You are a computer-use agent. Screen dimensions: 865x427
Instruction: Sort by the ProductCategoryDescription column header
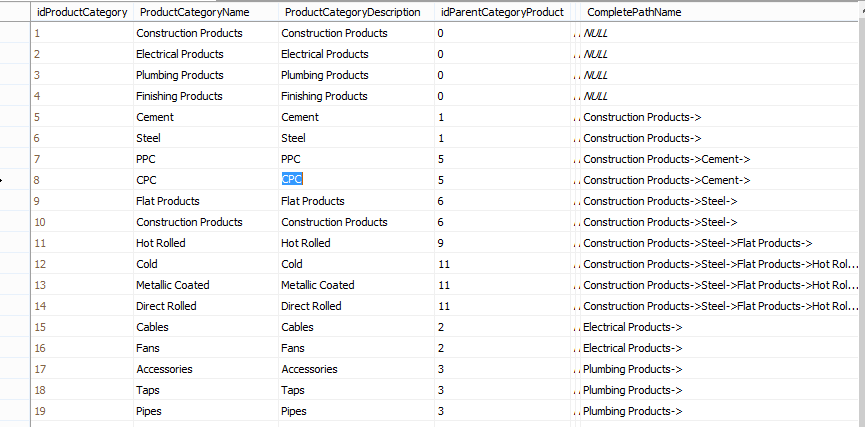pyautogui.click(x=354, y=12)
